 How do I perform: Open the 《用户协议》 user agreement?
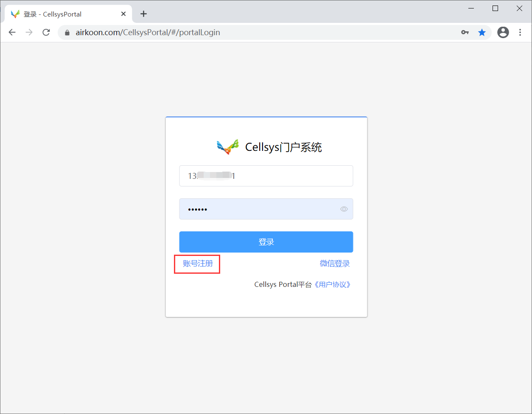pyautogui.click(x=333, y=284)
